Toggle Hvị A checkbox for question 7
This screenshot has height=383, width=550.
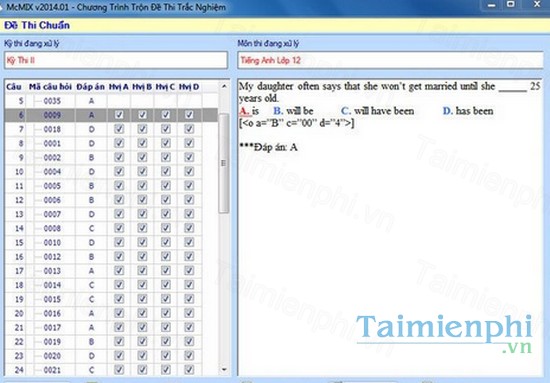pyautogui.click(x=119, y=129)
